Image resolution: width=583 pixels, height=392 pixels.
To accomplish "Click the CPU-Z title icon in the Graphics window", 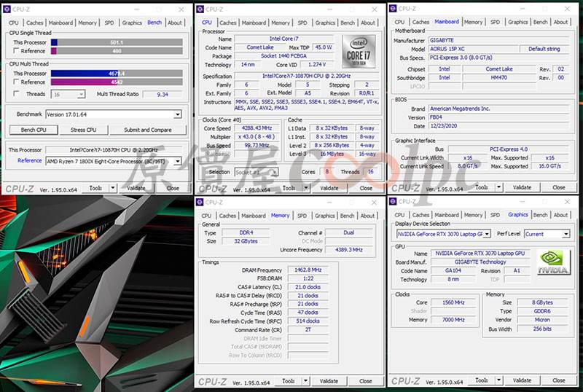I will pyautogui.click(x=394, y=202).
